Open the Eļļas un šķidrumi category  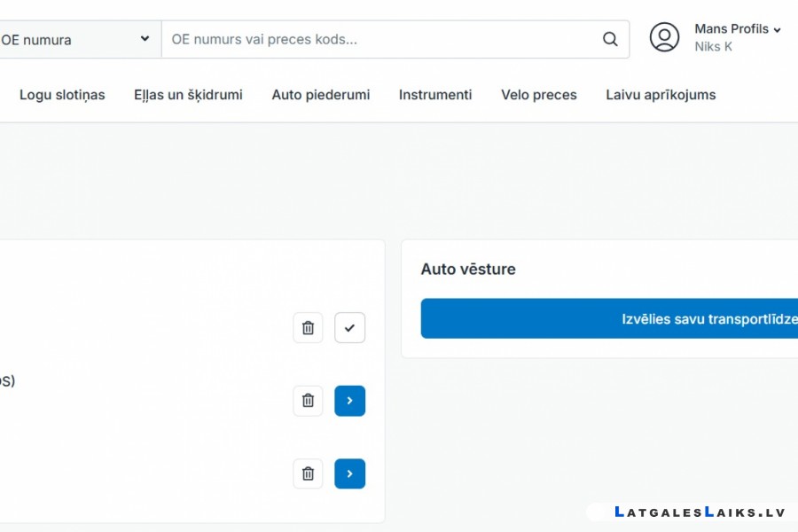point(188,95)
